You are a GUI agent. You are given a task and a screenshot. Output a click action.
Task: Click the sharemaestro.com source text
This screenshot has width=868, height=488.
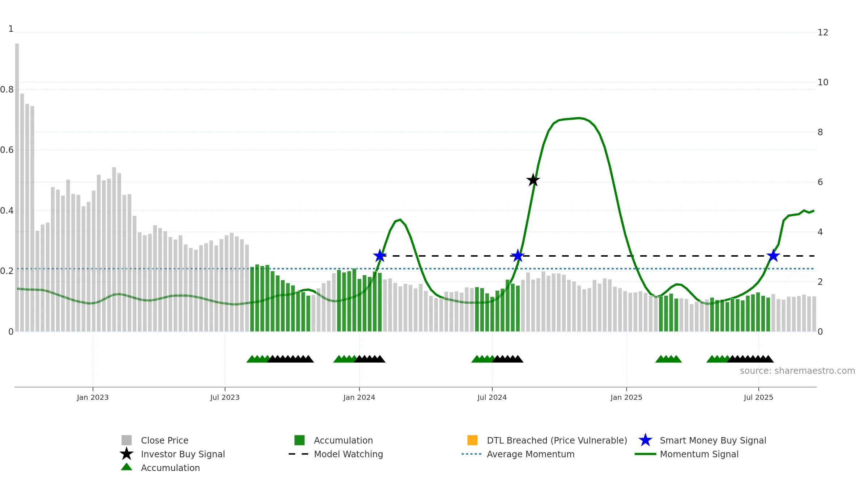[x=797, y=371]
